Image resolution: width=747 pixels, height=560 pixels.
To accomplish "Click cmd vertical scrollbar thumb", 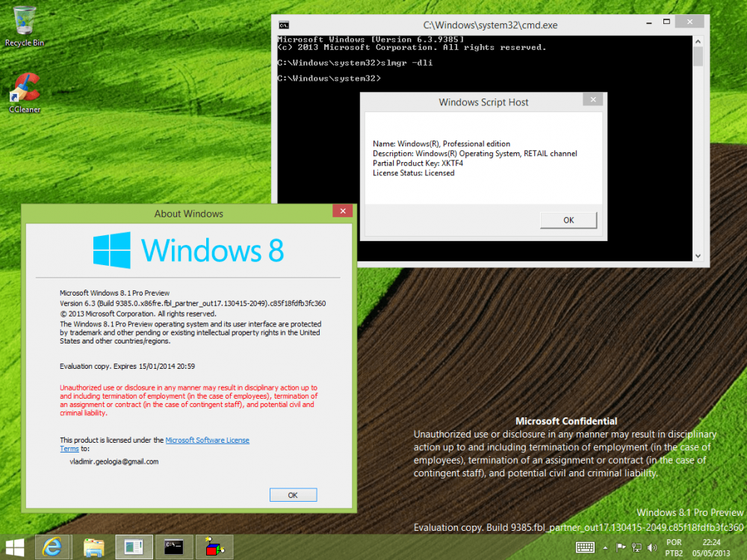I will pos(698,57).
